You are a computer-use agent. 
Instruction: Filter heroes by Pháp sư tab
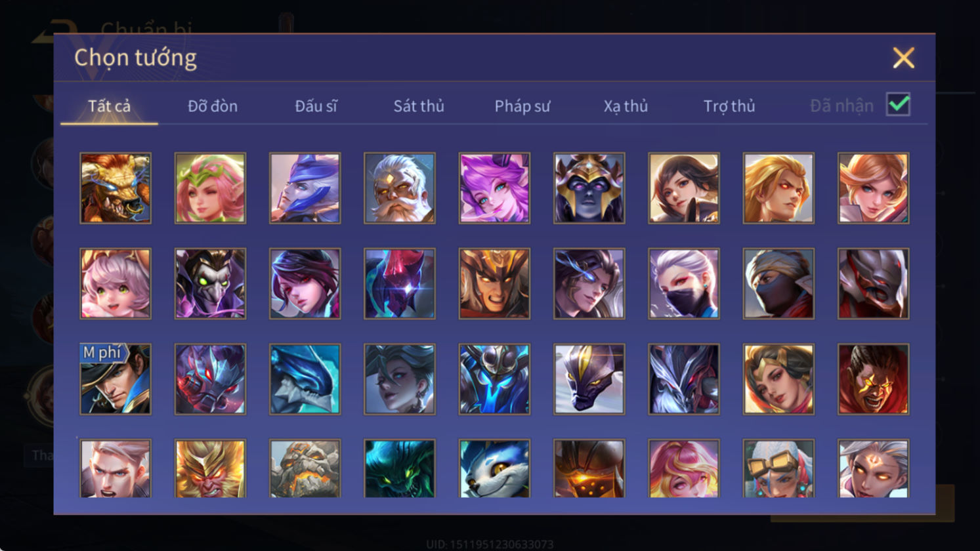pyautogui.click(x=522, y=106)
